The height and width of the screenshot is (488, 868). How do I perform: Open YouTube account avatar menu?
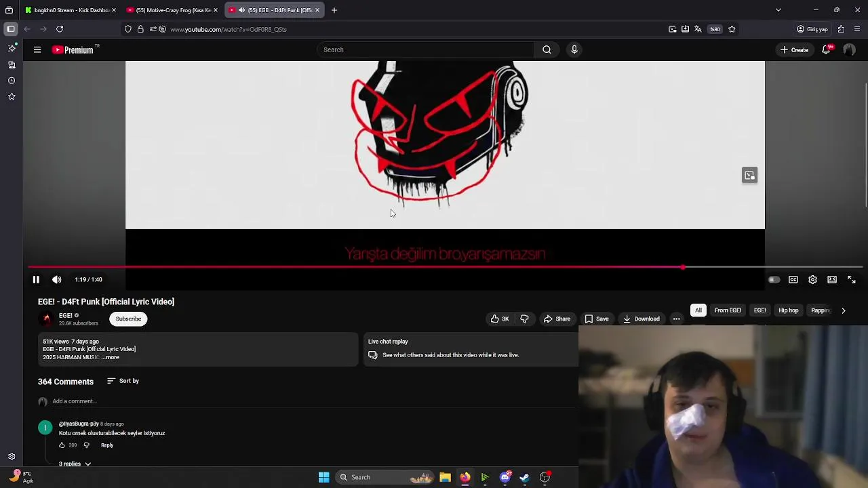click(849, 49)
